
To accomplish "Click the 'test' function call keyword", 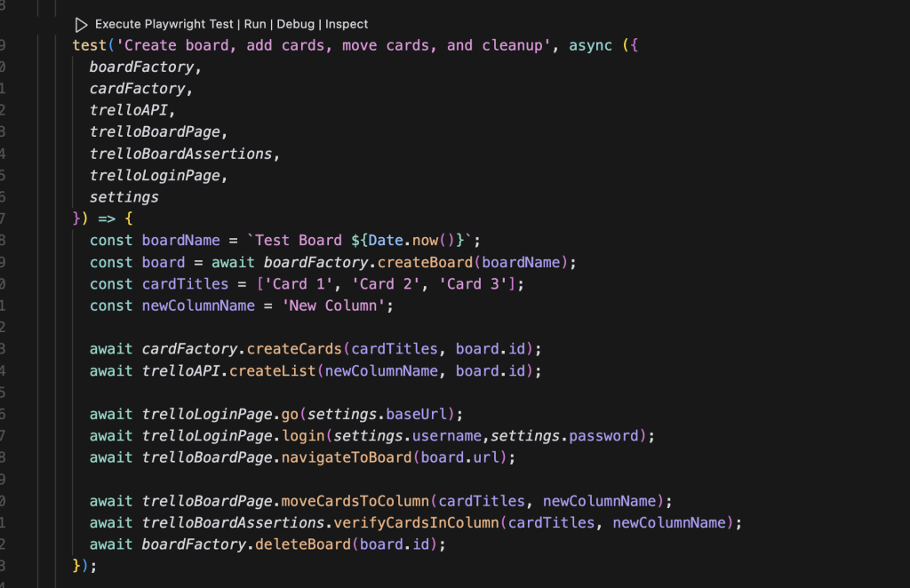I will click(x=90, y=45).
